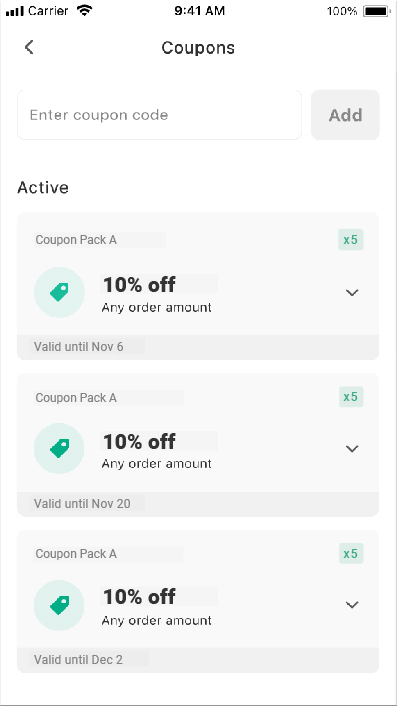
Task: Tap the x5 badge on Dec 2 coupon
Action: pyautogui.click(x=351, y=553)
